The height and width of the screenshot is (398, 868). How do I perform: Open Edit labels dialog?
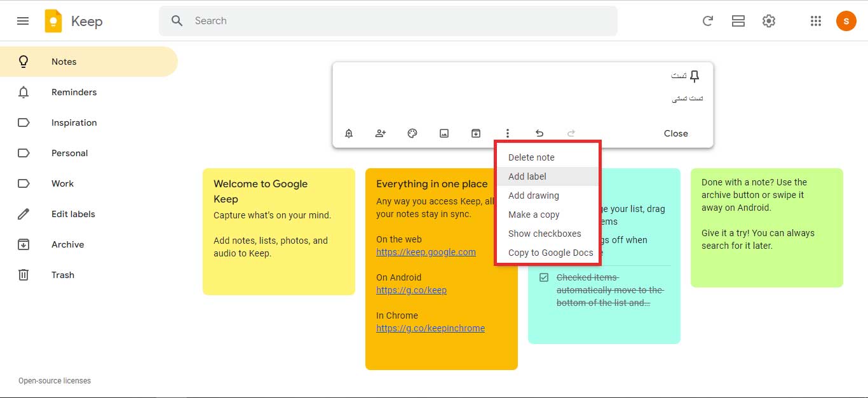tap(89, 214)
